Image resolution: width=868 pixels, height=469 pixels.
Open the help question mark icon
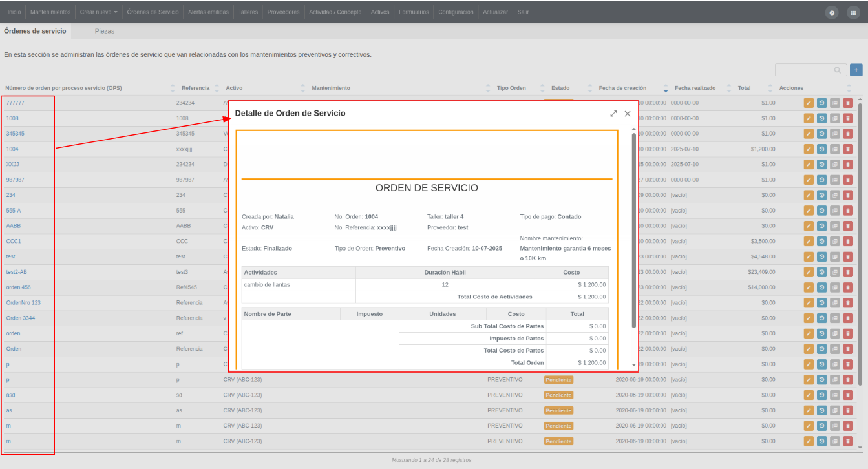pyautogui.click(x=832, y=12)
